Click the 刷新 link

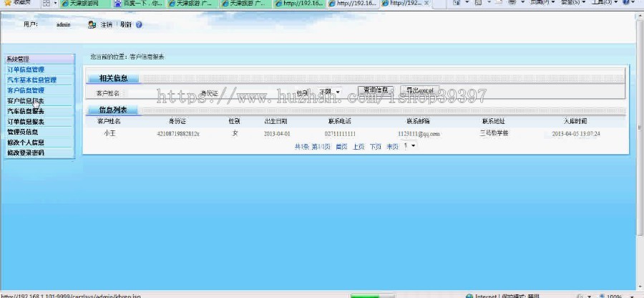pos(126,24)
